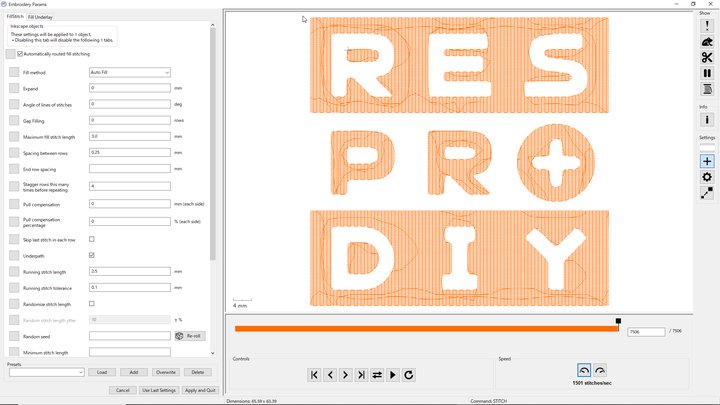
Task: Focus Angle of lines of stitches field
Action: [x=129, y=104]
